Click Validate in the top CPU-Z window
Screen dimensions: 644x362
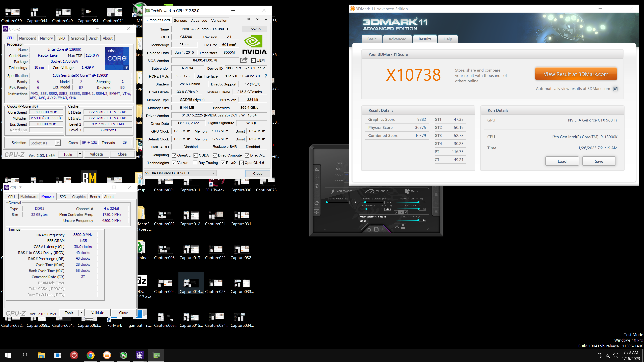tap(96, 154)
